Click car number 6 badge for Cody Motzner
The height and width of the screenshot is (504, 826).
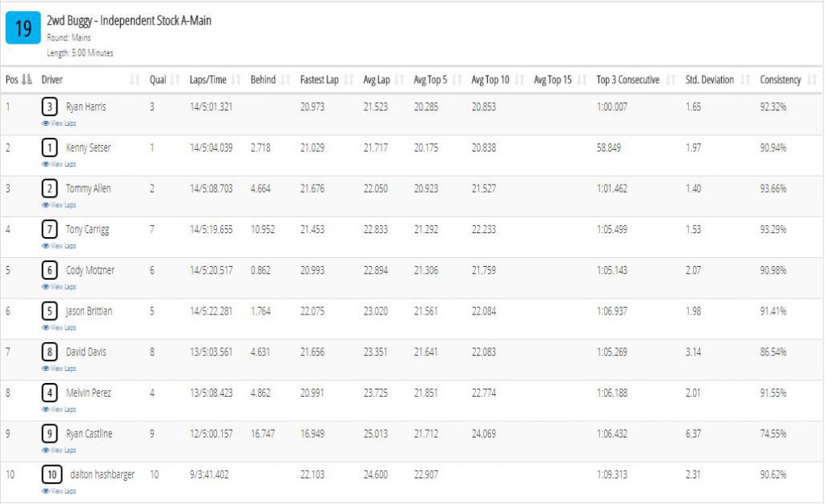tap(49, 270)
